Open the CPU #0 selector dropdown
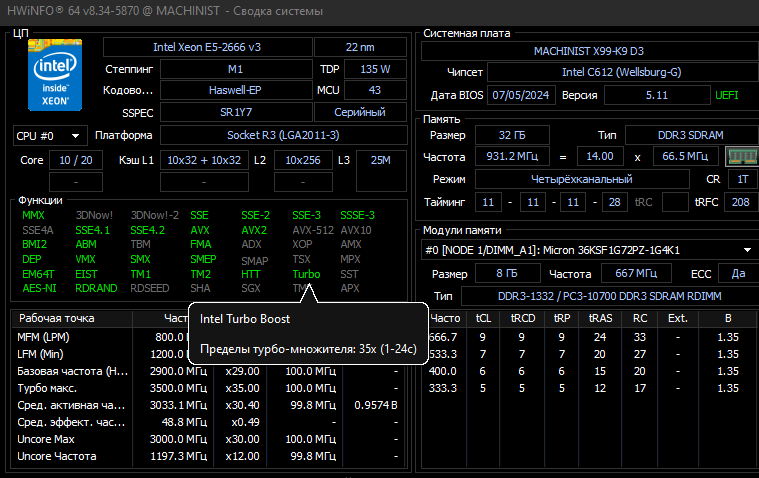This screenshot has height=478, width=759. click(50, 136)
